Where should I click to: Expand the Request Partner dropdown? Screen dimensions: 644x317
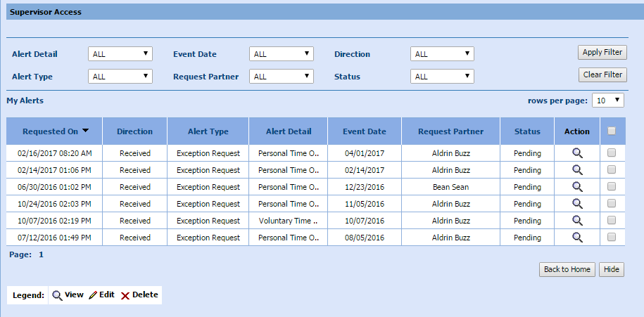[x=282, y=77]
